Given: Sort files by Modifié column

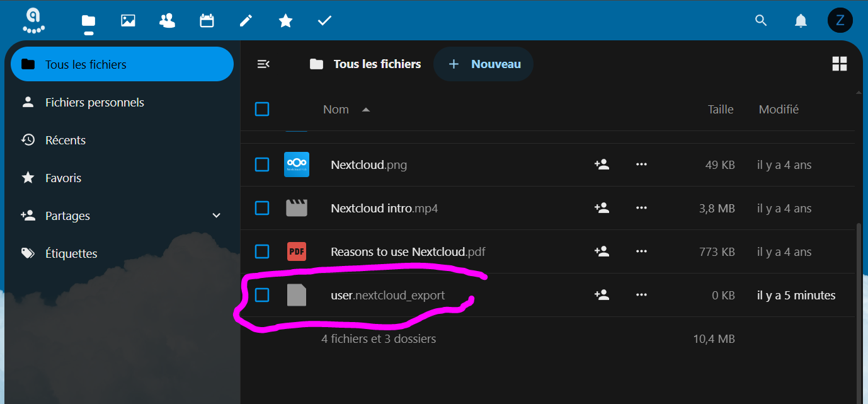Looking at the screenshot, I should 779,109.
